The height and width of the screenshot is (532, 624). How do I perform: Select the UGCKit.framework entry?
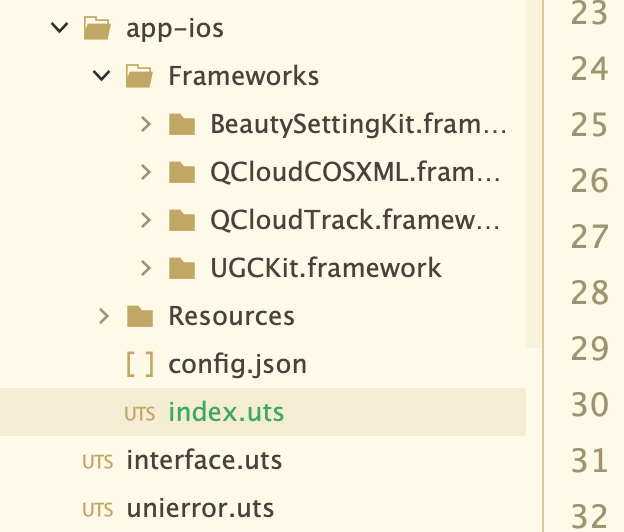point(326,268)
